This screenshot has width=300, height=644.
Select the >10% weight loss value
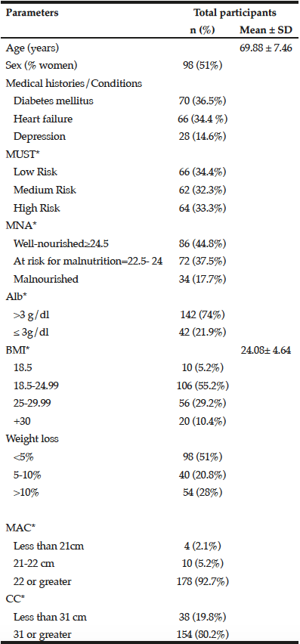[x=203, y=492]
